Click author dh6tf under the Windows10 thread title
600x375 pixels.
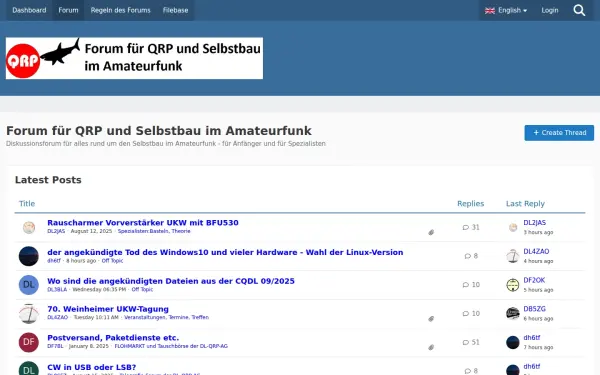pyautogui.click(x=54, y=261)
